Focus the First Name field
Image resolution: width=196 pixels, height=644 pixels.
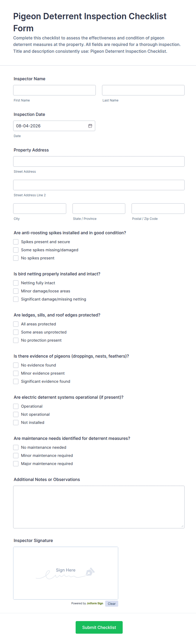(54, 90)
